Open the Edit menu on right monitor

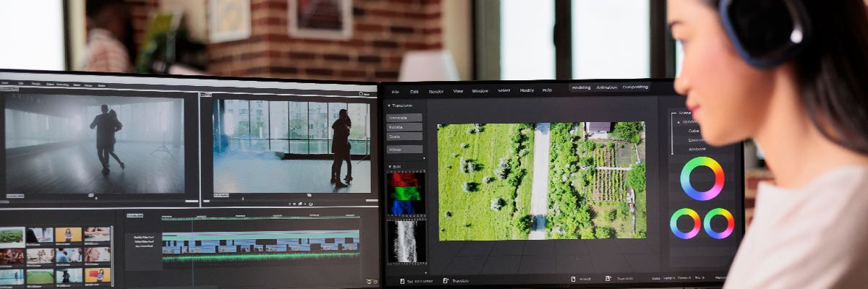coord(414,92)
